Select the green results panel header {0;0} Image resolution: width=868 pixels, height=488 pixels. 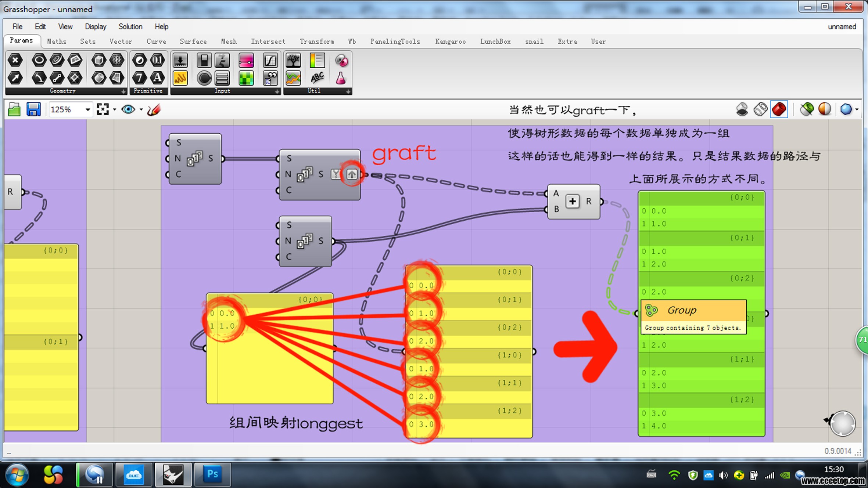click(x=702, y=198)
